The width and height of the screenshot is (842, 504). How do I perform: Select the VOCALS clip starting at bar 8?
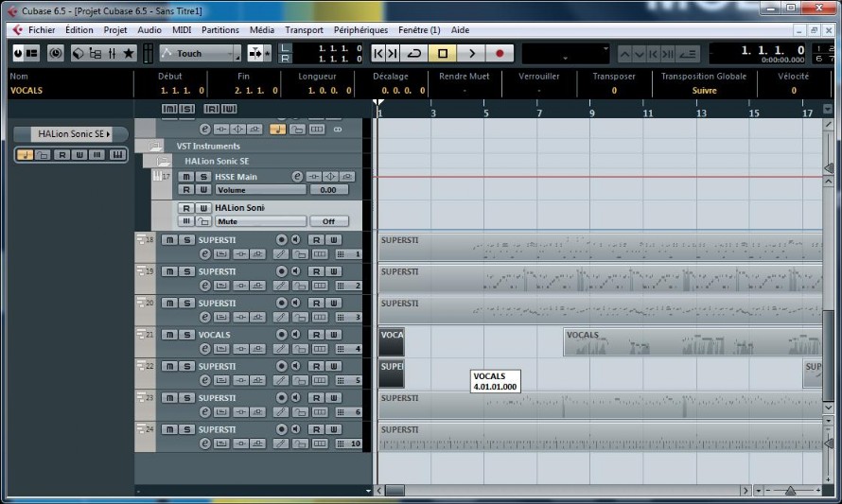693,342
